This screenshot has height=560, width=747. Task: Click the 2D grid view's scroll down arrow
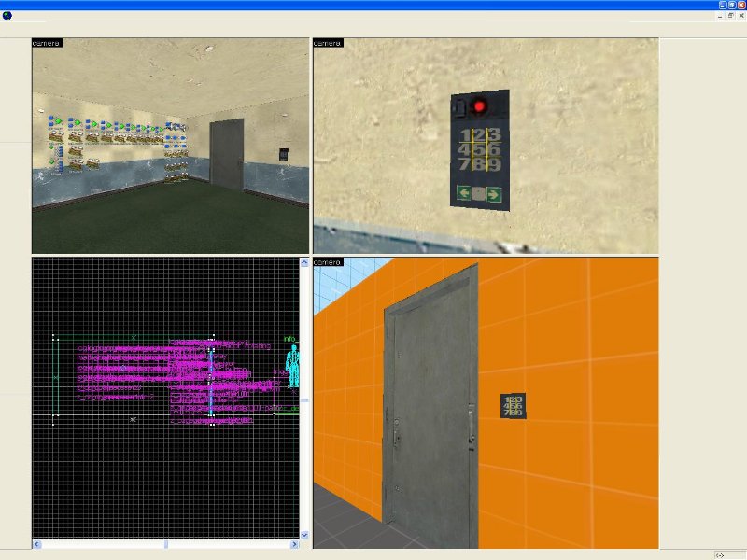click(x=303, y=535)
